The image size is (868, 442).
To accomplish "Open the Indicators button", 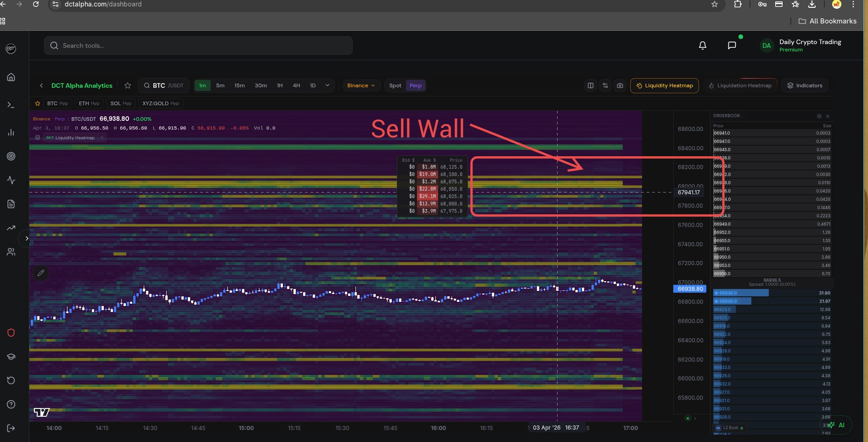I will [805, 85].
